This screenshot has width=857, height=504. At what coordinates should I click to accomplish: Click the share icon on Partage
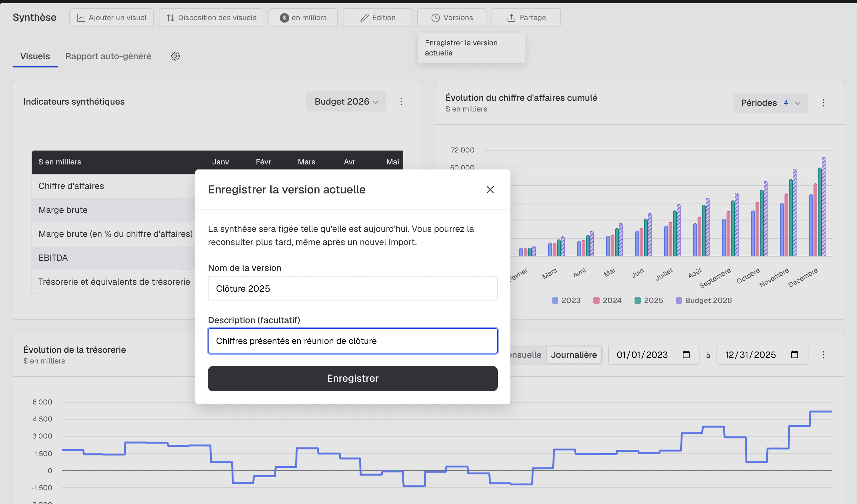click(x=511, y=18)
